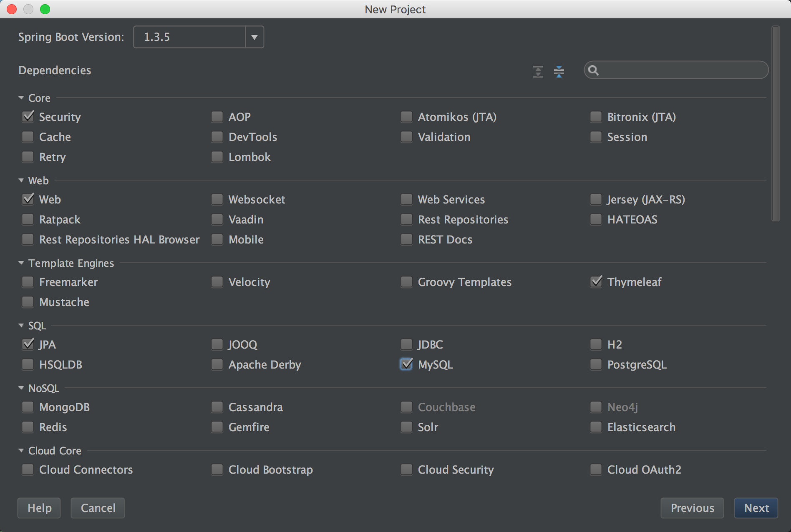Check the Rest Repositories option
This screenshot has width=791, height=532.
(x=406, y=219)
